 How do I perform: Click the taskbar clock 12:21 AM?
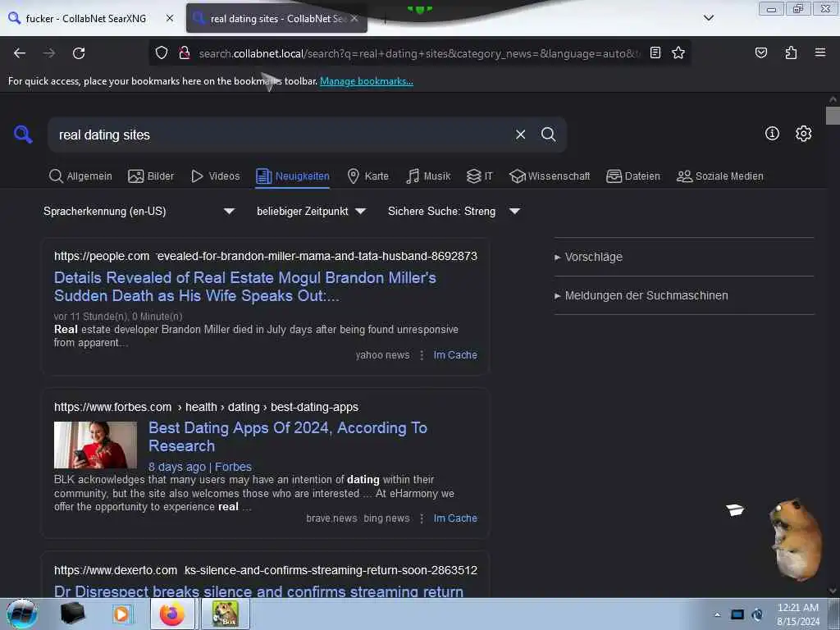797,608
